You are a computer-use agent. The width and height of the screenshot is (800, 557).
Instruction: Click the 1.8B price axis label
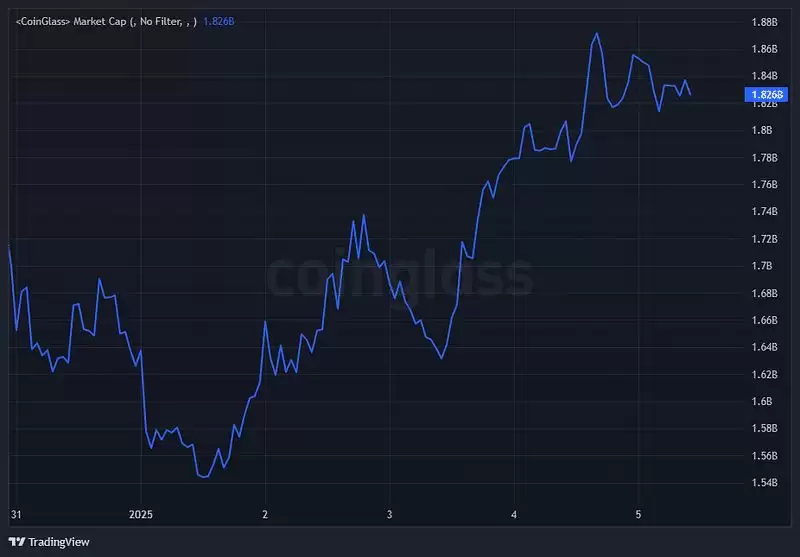[x=761, y=130]
